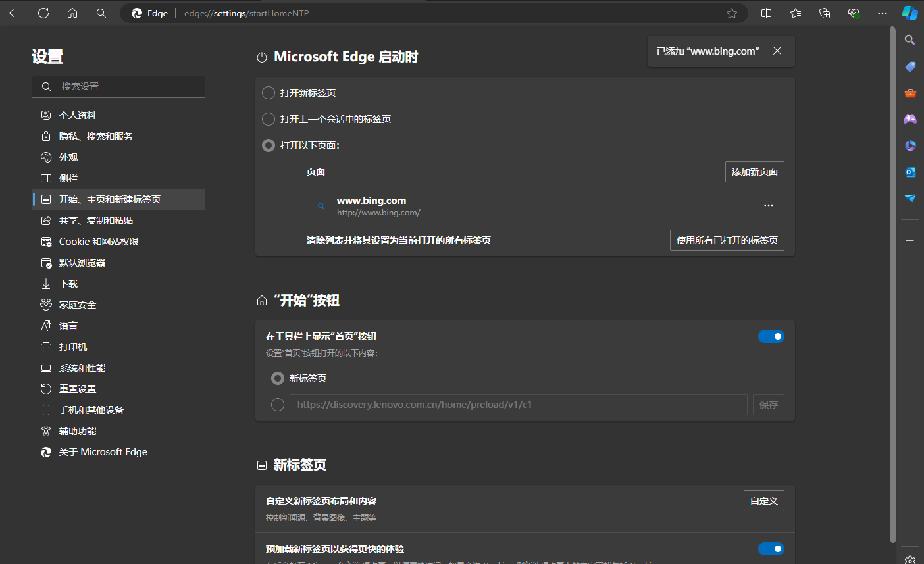Image resolution: width=924 pixels, height=564 pixels.
Task: Open sidebar Shopping tag icon
Action: tap(910, 66)
